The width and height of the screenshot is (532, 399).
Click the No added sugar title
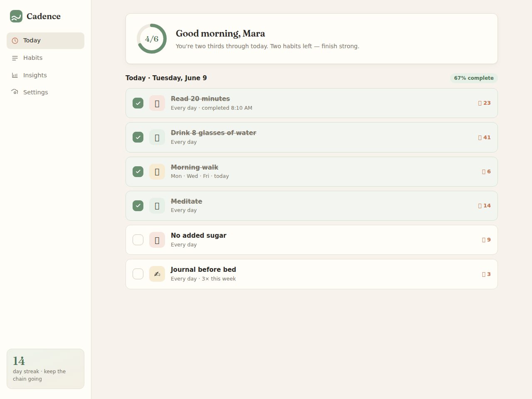click(199, 236)
